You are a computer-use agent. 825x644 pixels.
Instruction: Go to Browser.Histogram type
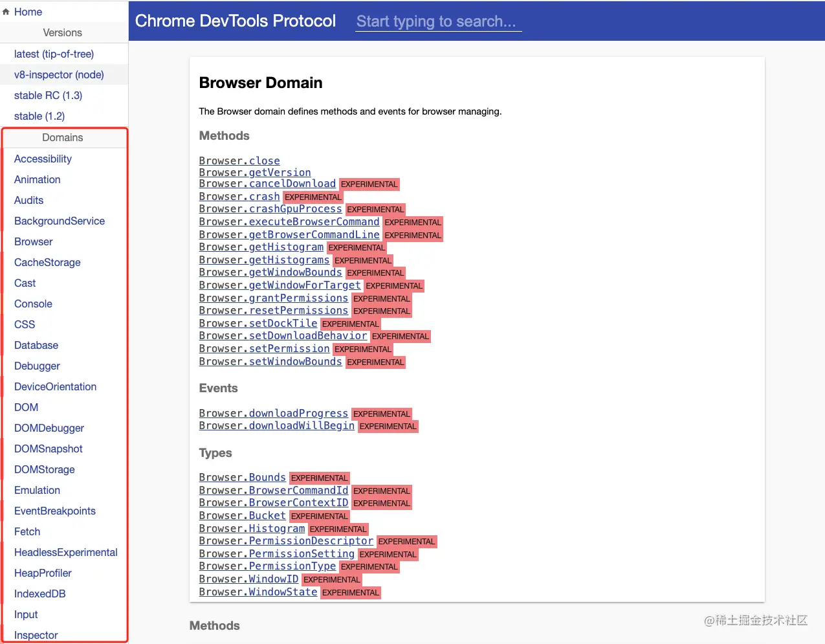[x=252, y=528]
